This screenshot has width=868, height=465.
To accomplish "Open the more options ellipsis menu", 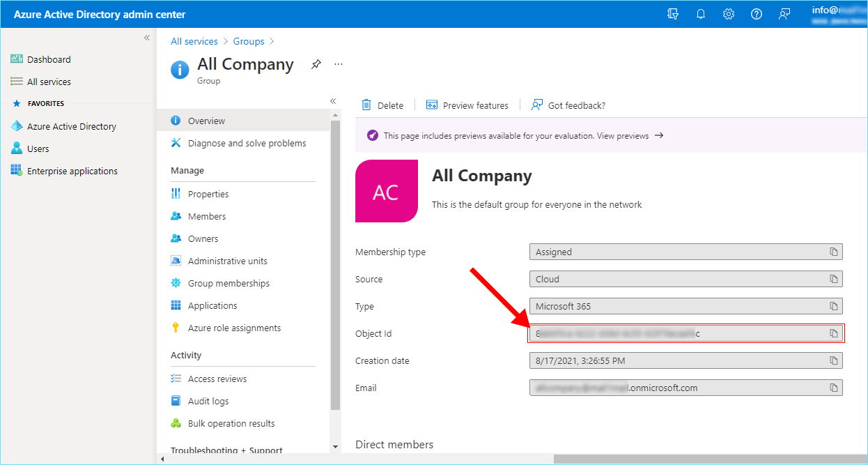I will click(x=339, y=64).
